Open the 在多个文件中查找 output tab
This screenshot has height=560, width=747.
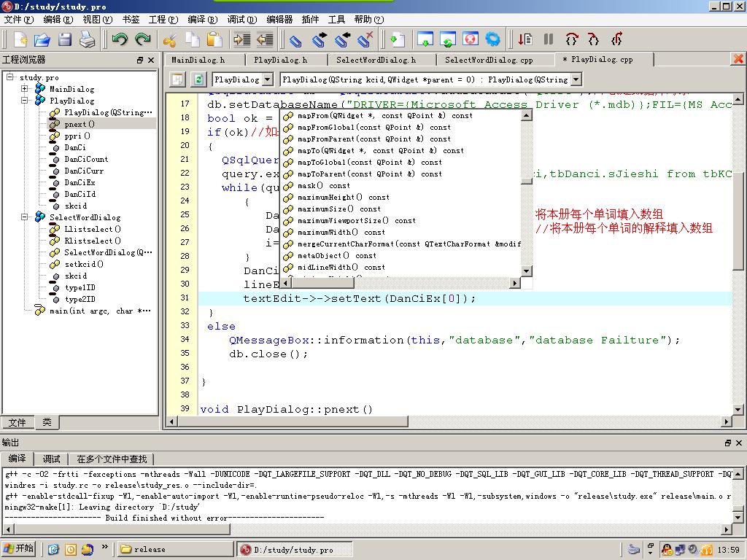(112, 459)
